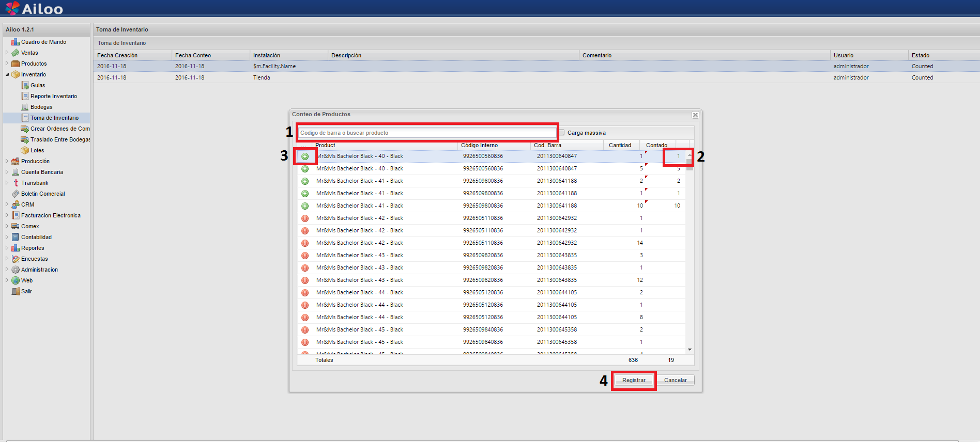980x442 pixels.
Task: Close the Conteo de Productos dialog
Action: click(695, 115)
